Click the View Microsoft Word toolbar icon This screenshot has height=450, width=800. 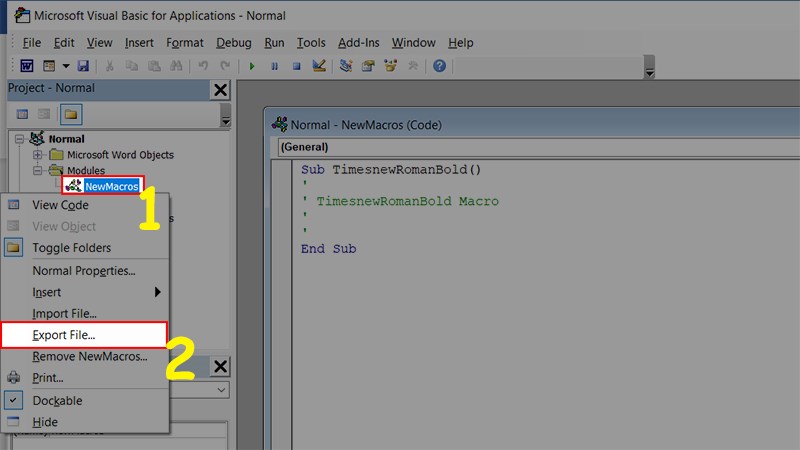pos(27,66)
